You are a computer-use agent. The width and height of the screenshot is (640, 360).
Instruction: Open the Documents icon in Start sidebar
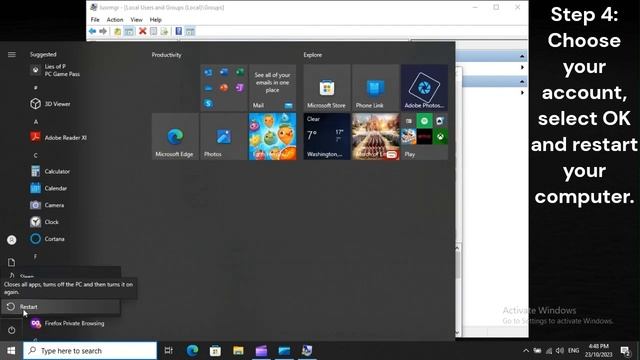click(11, 262)
